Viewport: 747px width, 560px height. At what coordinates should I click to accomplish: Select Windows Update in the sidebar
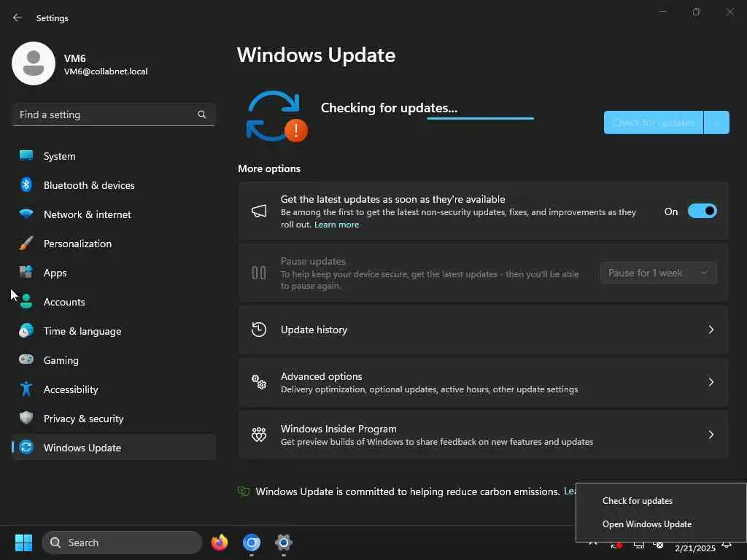click(x=113, y=448)
